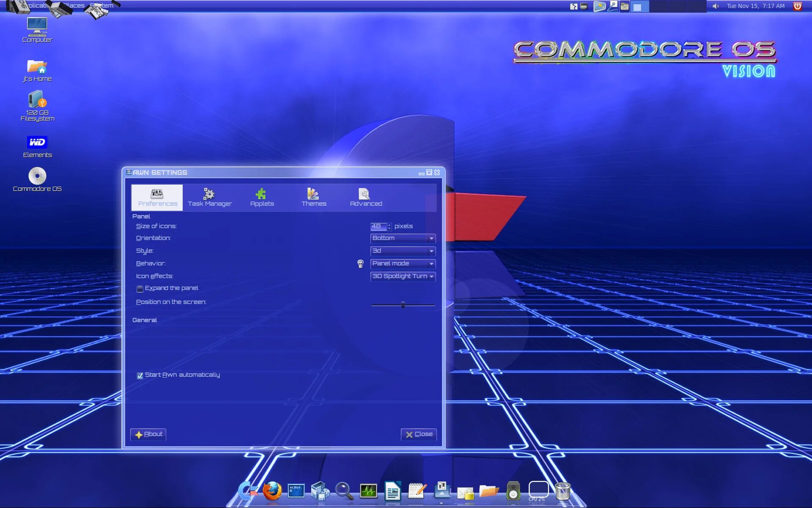Click the Close button in Awn Settings
The height and width of the screenshot is (508, 812).
point(418,434)
